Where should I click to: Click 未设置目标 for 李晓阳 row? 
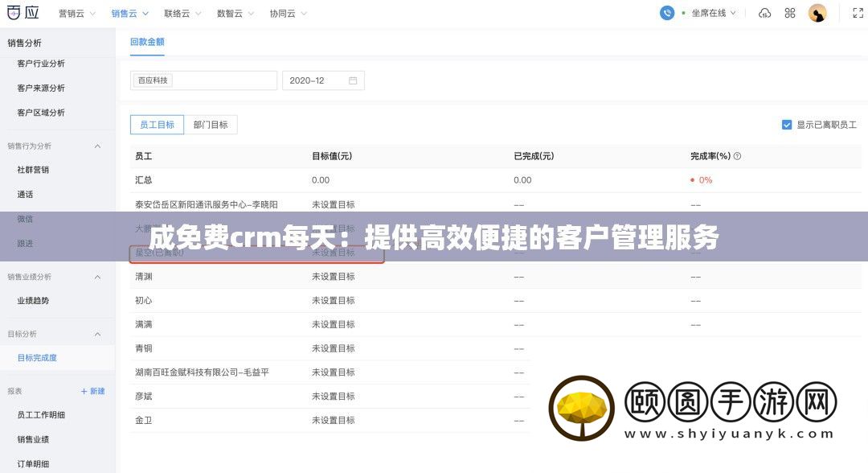pyautogui.click(x=334, y=205)
